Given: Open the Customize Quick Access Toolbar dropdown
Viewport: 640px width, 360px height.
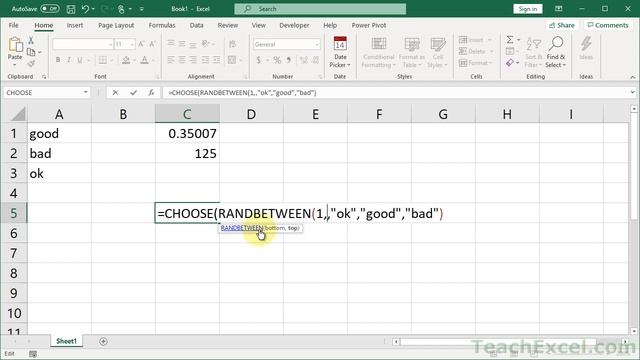Looking at the screenshot, I should coord(142,9).
